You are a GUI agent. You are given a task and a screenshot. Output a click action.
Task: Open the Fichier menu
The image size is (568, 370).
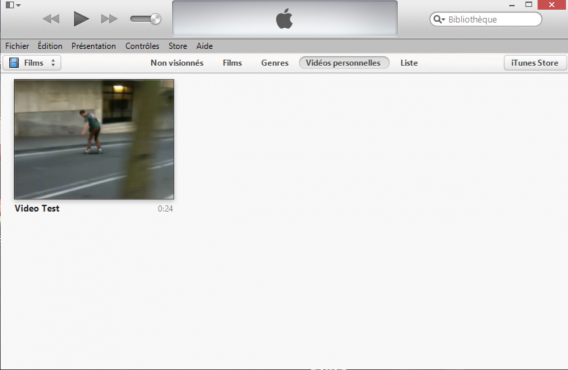pyautogui.click(x=17, y=46)
